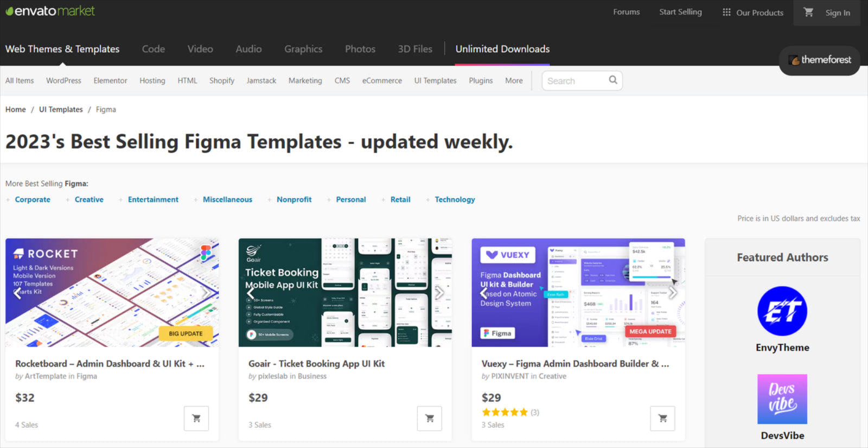
Task: Click the search magnifier icon
Action: point(613,80)
